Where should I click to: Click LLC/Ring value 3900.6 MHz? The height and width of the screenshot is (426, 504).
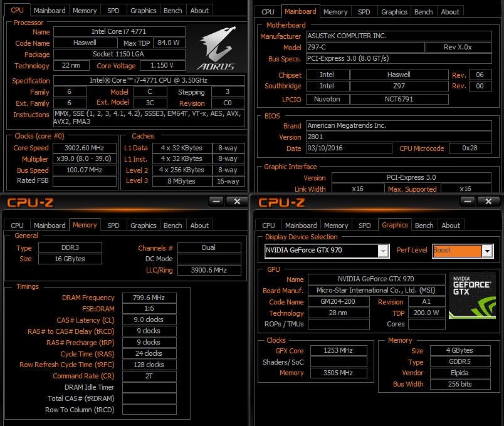(x=209, y=270)
